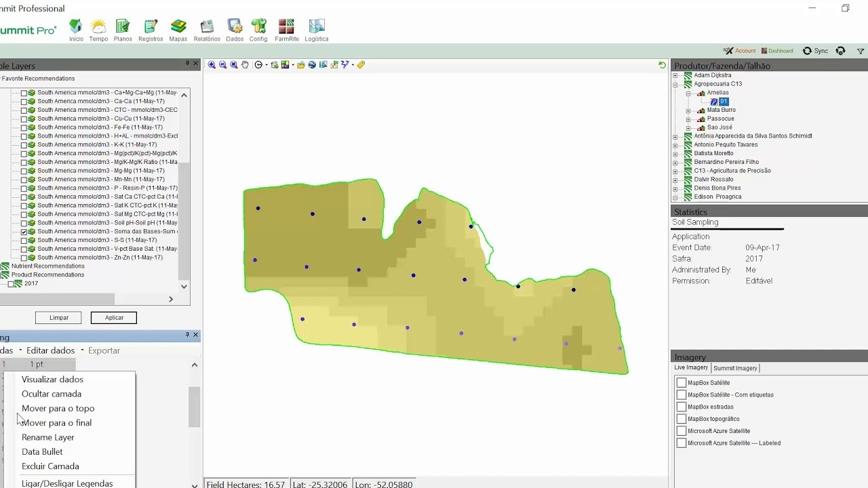Enable the MapBox Satélite imagery checkbox

(x=682, y=383)
